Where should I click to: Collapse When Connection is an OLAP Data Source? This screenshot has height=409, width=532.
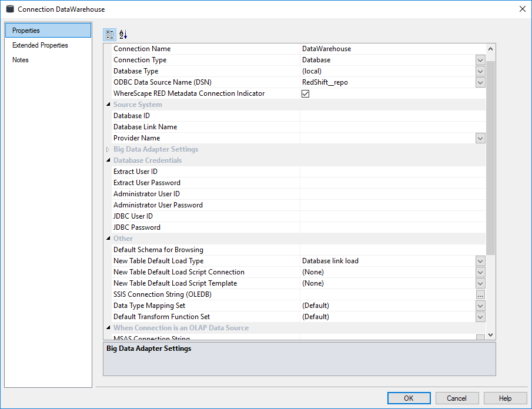pos(108,327)
